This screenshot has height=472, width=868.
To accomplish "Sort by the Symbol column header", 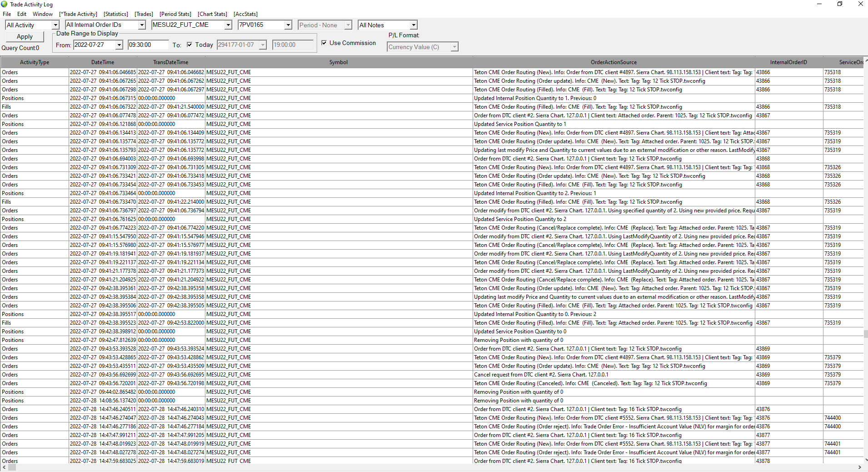I will point(339,62).
